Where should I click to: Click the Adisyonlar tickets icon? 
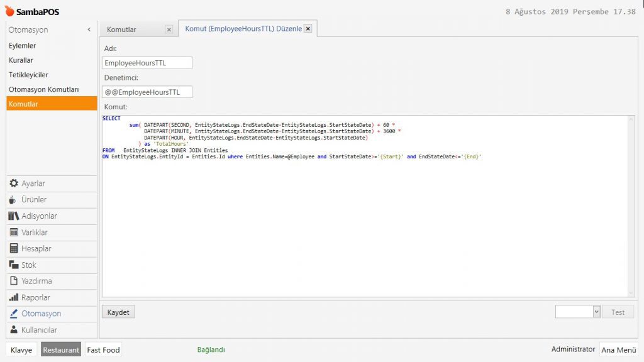click(14, 216)
